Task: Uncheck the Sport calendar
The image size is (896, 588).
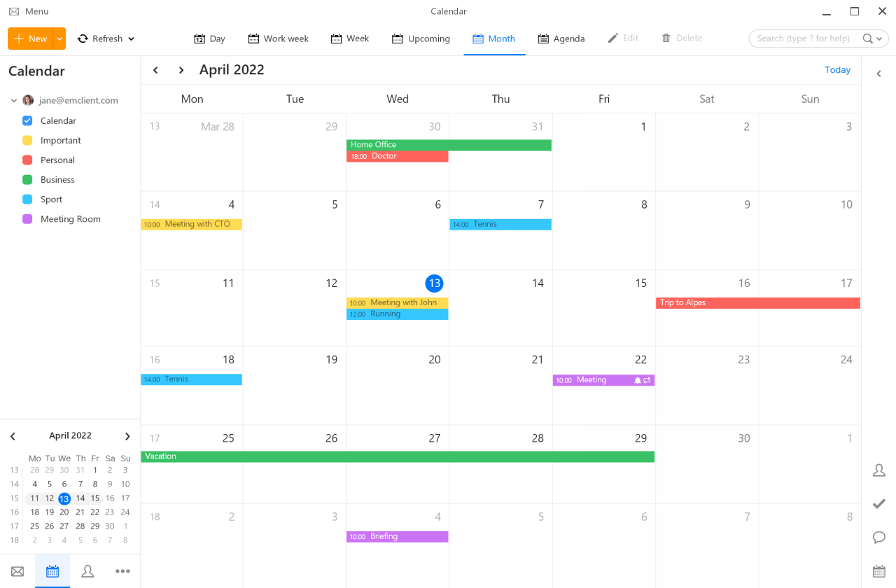Action: [x=27, y=199]
